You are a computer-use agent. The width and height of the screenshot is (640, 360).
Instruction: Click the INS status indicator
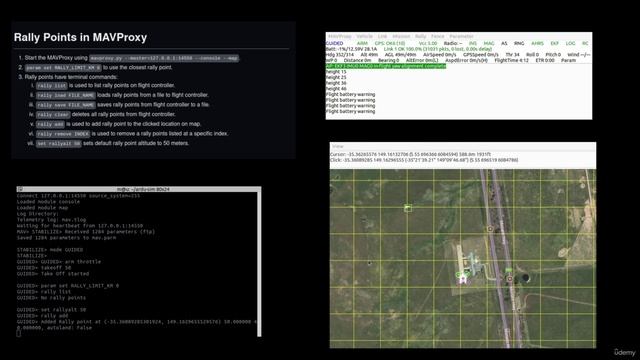click(473, 43)
